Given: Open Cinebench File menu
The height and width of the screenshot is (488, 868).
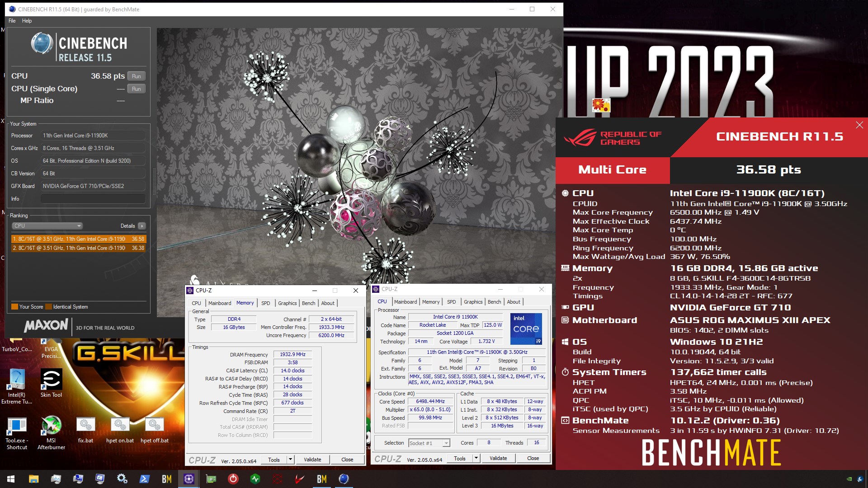Looking at the screenshot, I should 12,21.
